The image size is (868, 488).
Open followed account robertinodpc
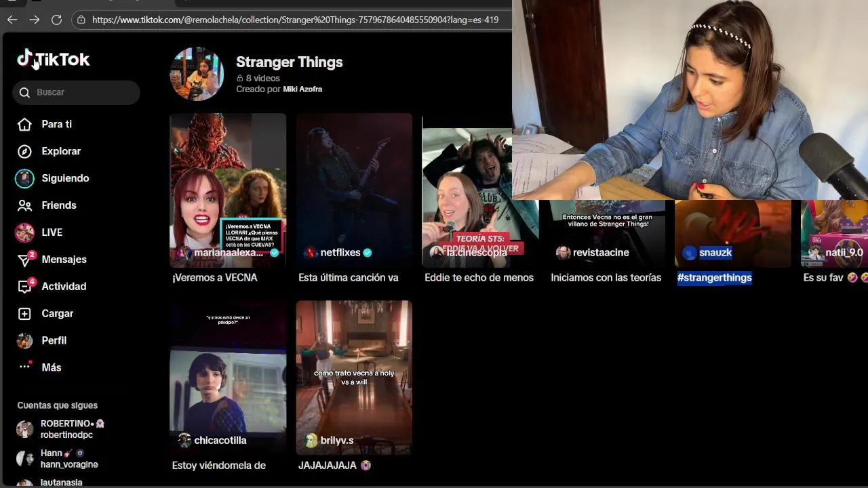(66, 435)
